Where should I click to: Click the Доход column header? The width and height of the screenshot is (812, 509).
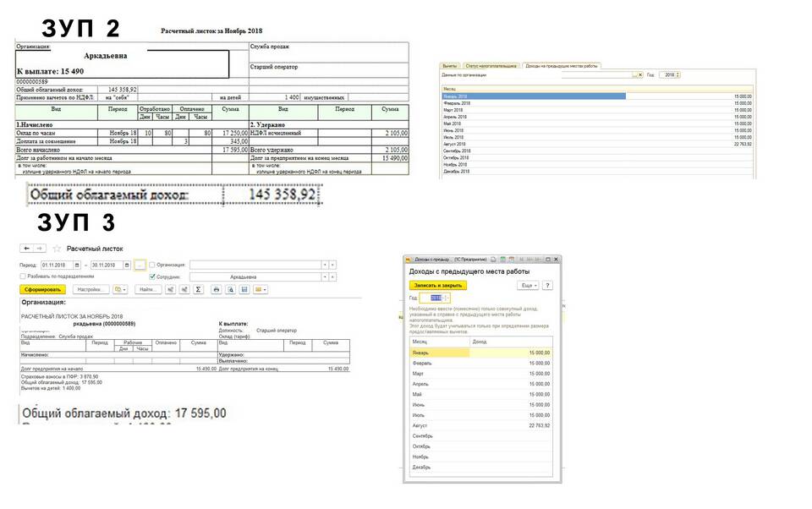(x=511, y=342)
